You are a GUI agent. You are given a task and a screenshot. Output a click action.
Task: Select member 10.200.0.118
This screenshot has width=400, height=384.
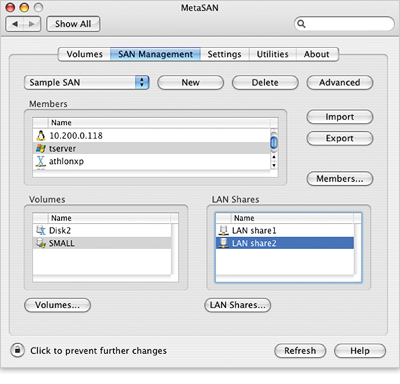coord(151,136)
